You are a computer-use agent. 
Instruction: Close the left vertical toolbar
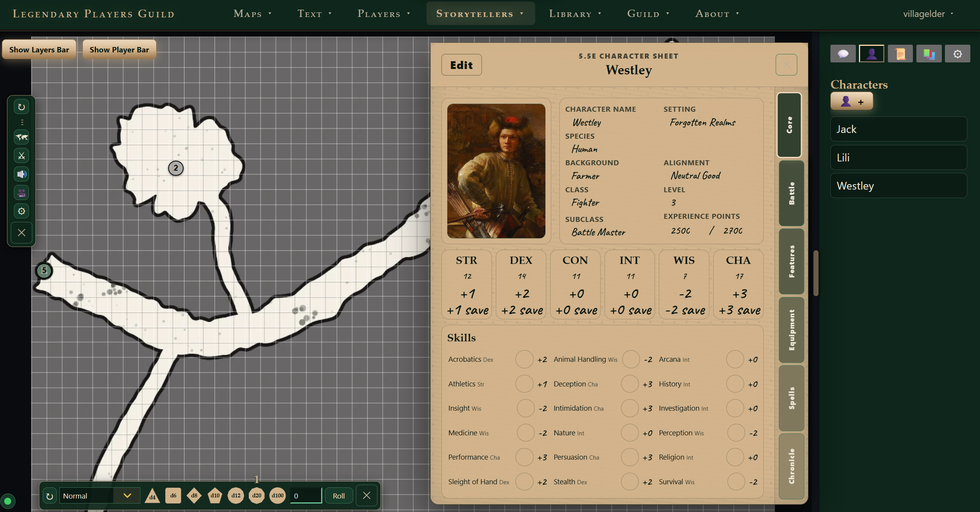coord(22,233)
